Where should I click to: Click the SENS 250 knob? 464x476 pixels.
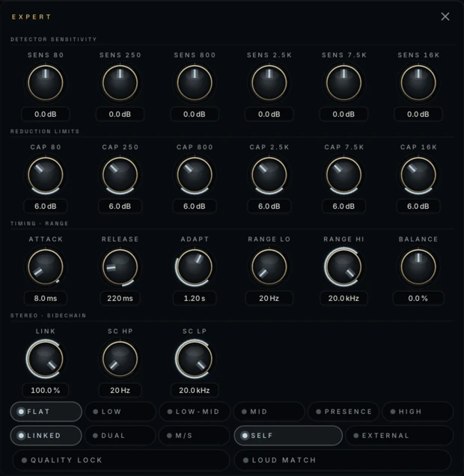[120, 83]
